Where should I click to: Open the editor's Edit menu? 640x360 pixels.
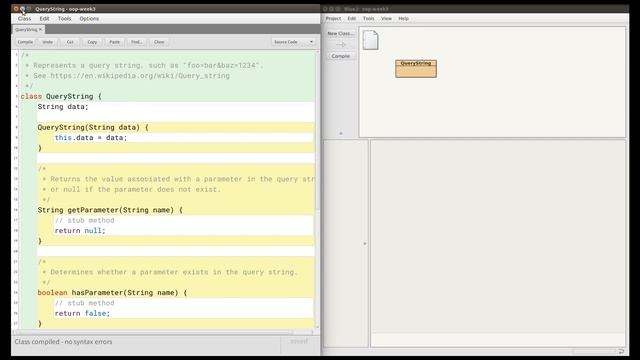point(44,19)
